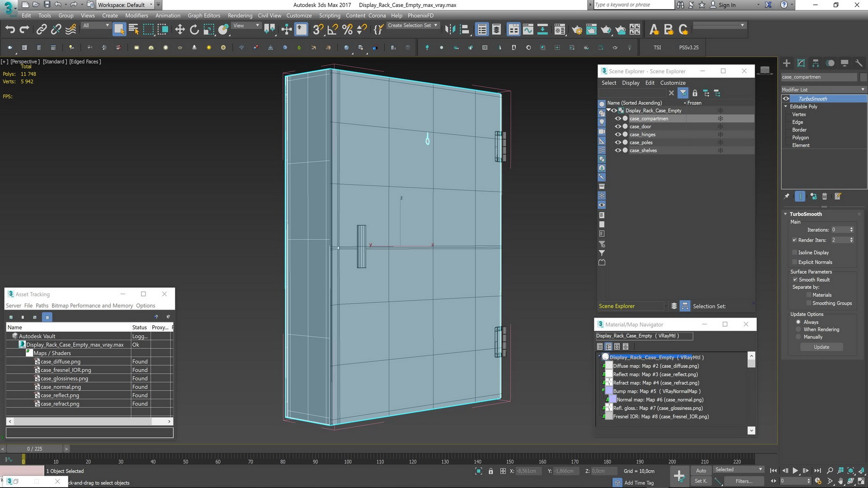Click the Redo arrow icon
The width and height of the screenshot is (868, 488).
24,30
